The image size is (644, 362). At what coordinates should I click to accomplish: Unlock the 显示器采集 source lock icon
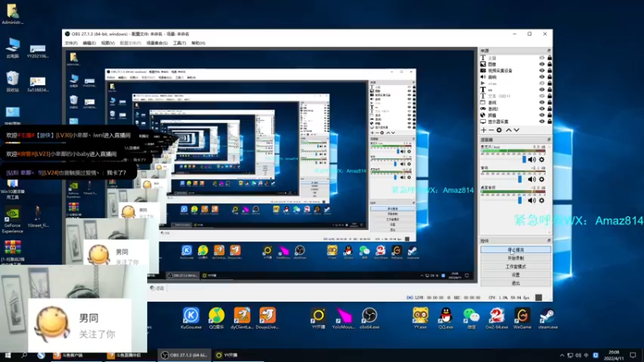click(x=550, y=121)
